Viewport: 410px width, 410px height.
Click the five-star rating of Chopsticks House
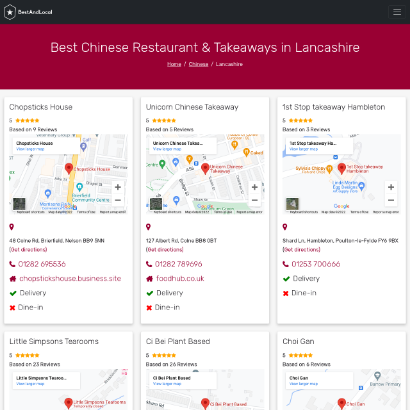27,120
